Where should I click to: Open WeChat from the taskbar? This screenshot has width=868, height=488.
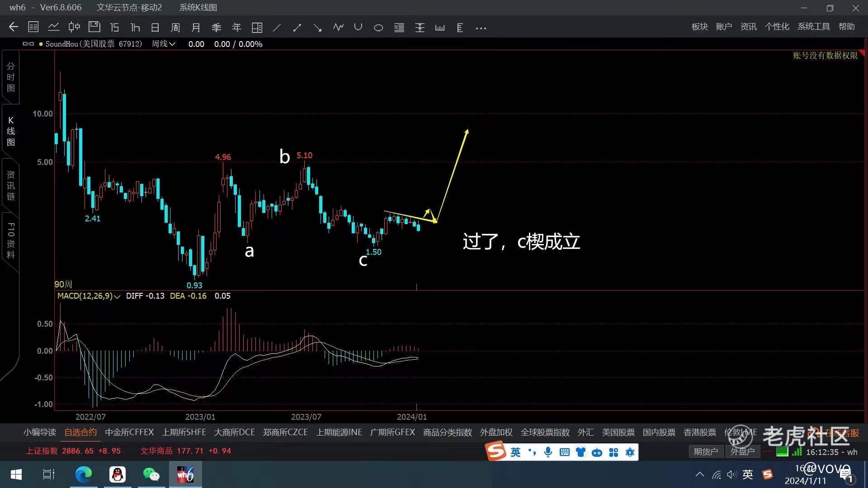pyautogui.click(x=151, y=474)
